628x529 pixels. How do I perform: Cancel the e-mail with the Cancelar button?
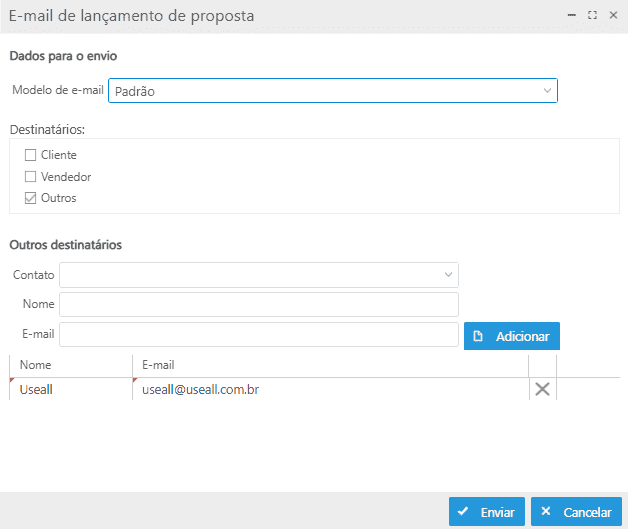578,512
